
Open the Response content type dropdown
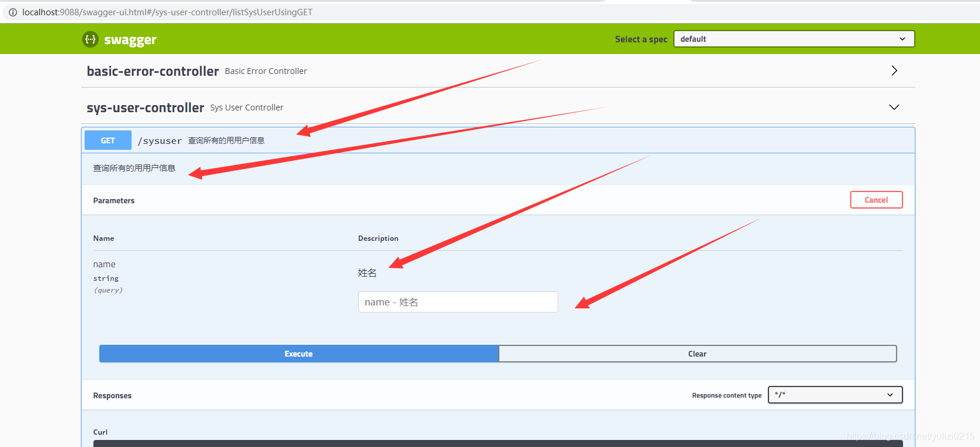(x=835, y=395)
